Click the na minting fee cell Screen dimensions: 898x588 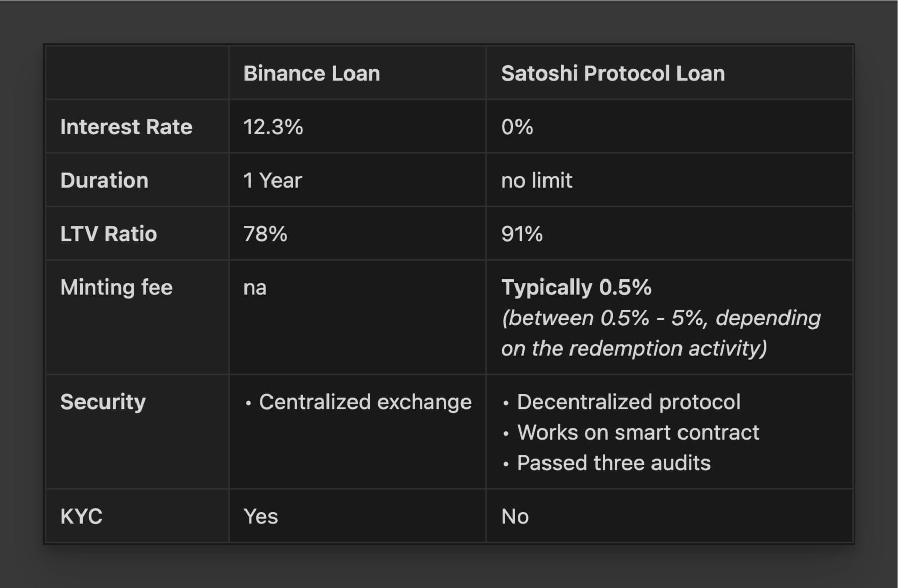255,288
